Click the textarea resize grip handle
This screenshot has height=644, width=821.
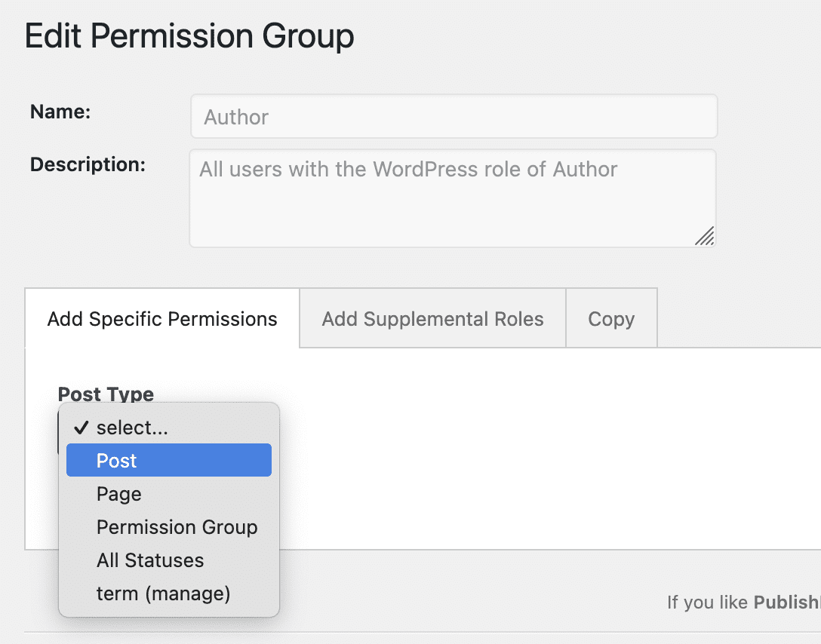pyautogui.click(x=705, y=238)
